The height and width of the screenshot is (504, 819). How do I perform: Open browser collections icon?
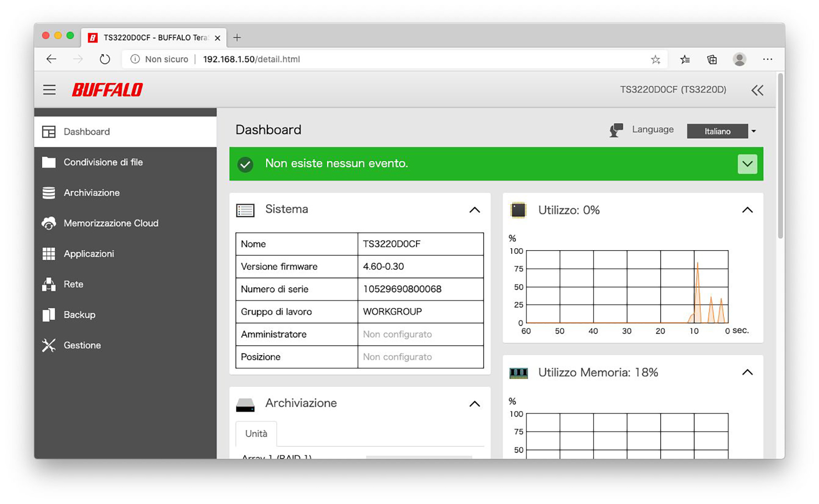pos(712,60)
